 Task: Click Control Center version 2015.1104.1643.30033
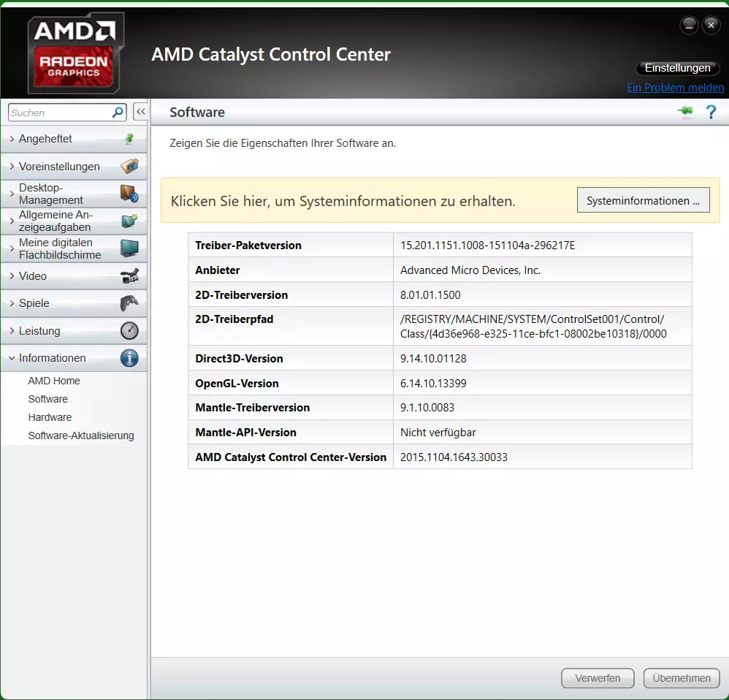[x=454, y=457]
